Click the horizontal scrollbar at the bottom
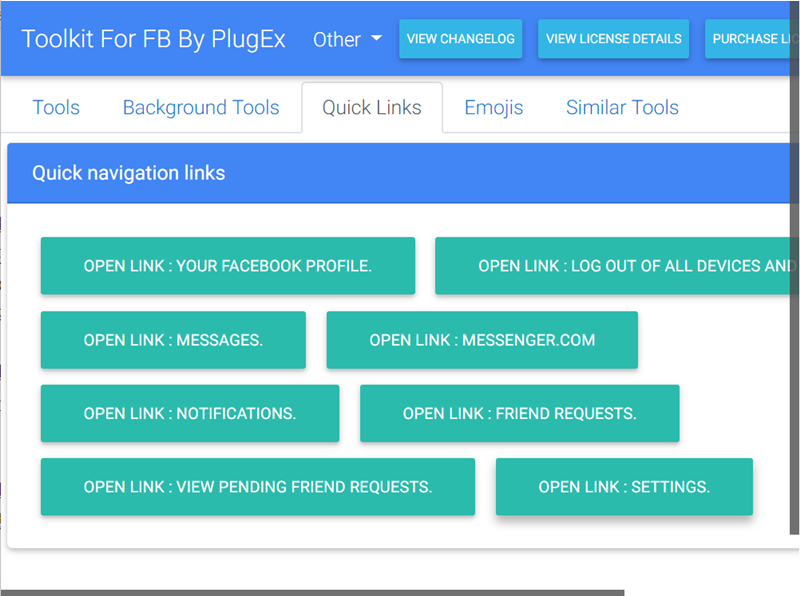 click(312, 593)
